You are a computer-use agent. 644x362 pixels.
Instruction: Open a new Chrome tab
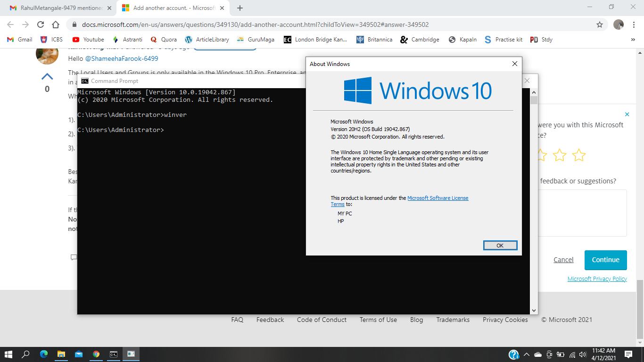point(240,8)
